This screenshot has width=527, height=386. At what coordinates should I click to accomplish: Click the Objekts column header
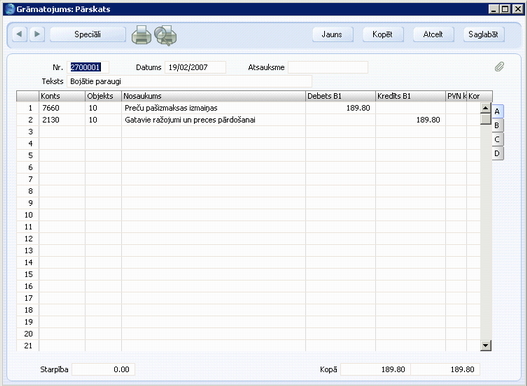tap(104, 96)
